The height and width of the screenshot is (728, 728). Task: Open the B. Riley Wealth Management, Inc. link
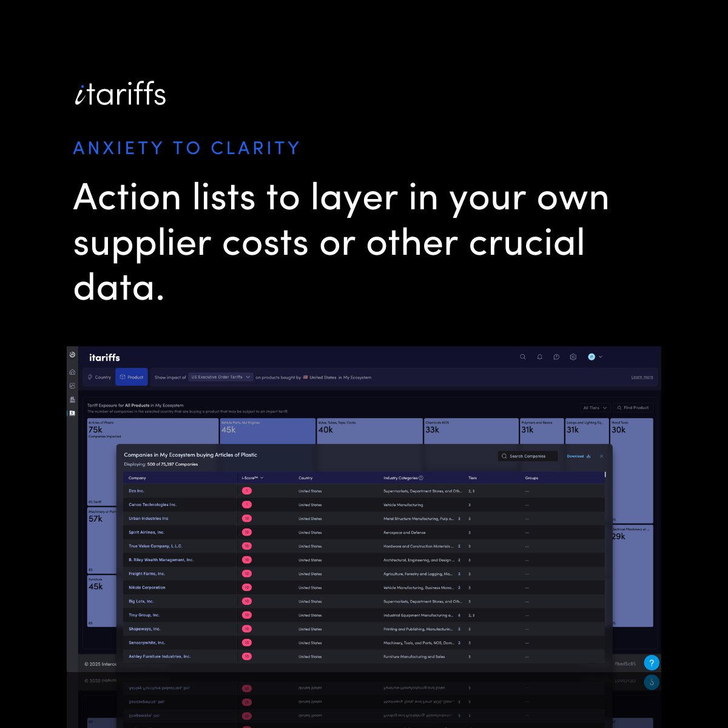161,560
